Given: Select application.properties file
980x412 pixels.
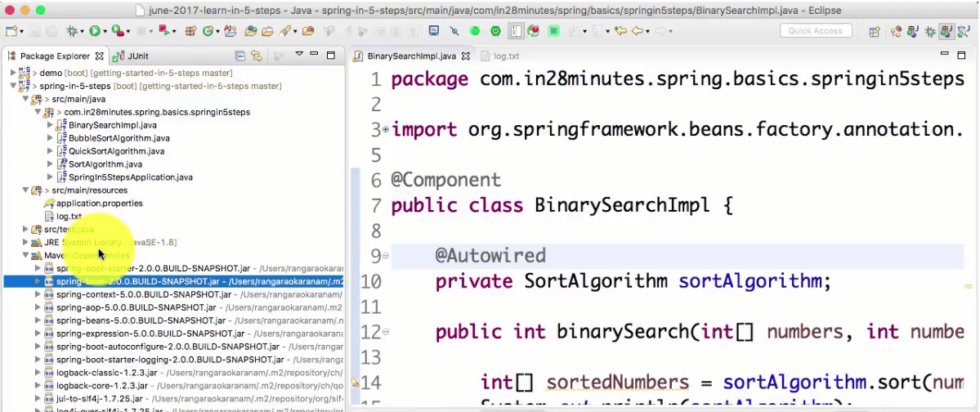Looking at the screenshot, I should [x=100, y=204].
